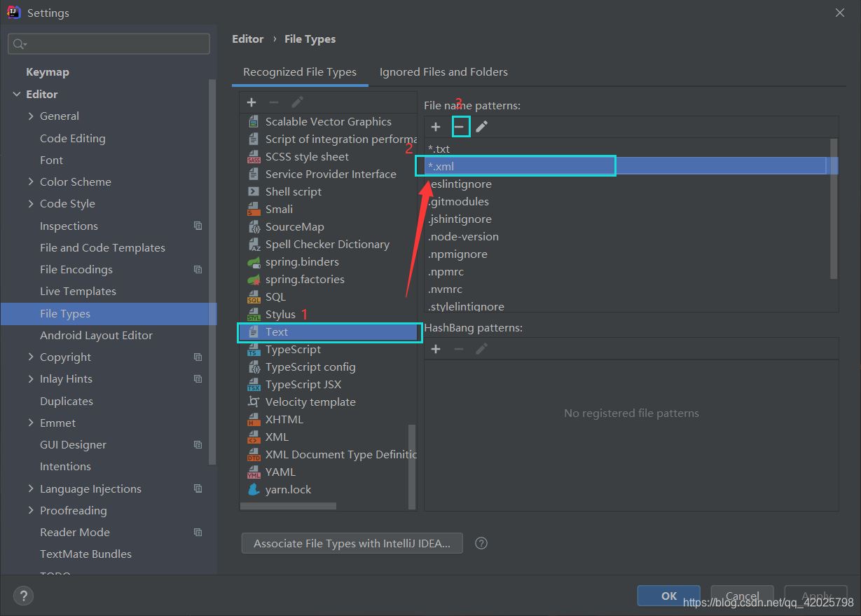Select Service Provider Interface file type
The width and height of the screenshot is (861, 616).
[329, 174]
